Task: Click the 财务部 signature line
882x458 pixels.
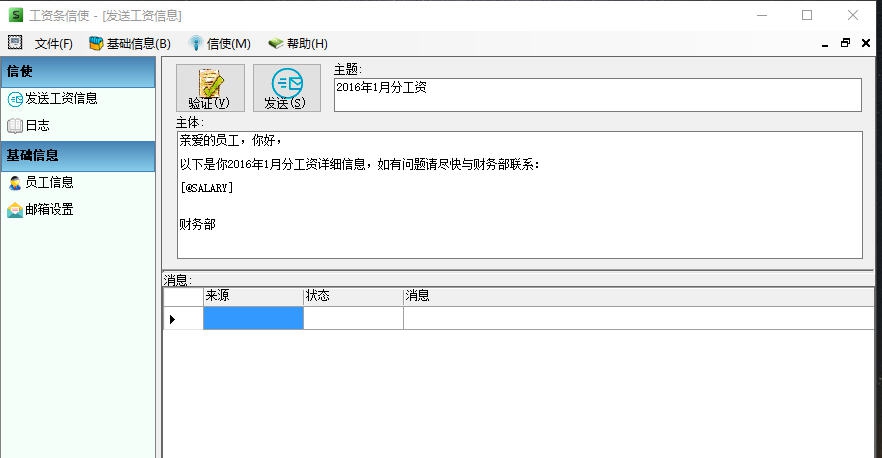Action: point(197,224)
